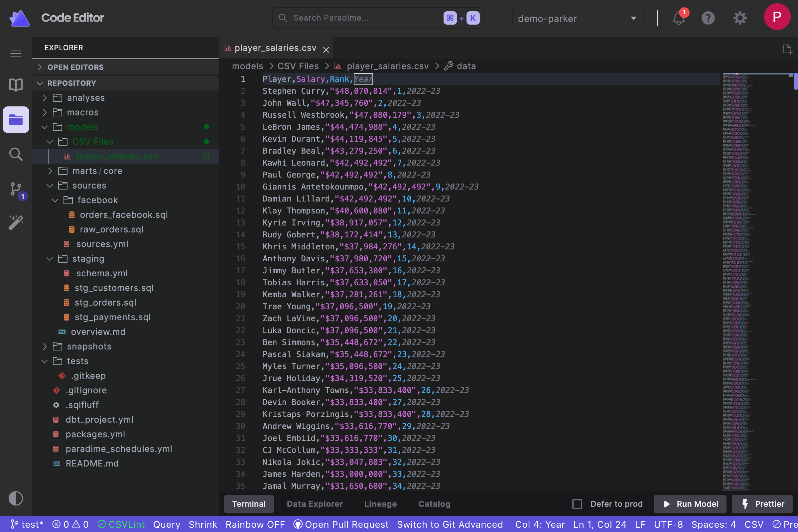Open orders_facebook.sql file
The image size is (798, 532).
pos(123,214)
